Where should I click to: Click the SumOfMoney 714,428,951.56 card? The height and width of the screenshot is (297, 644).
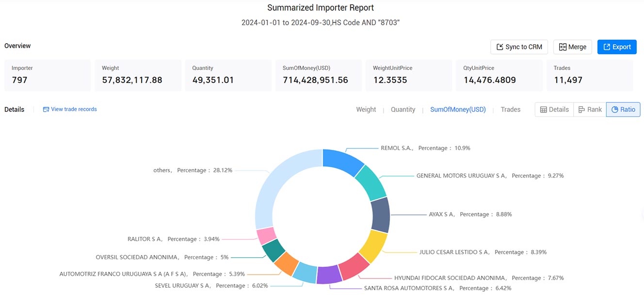point(319,75)
